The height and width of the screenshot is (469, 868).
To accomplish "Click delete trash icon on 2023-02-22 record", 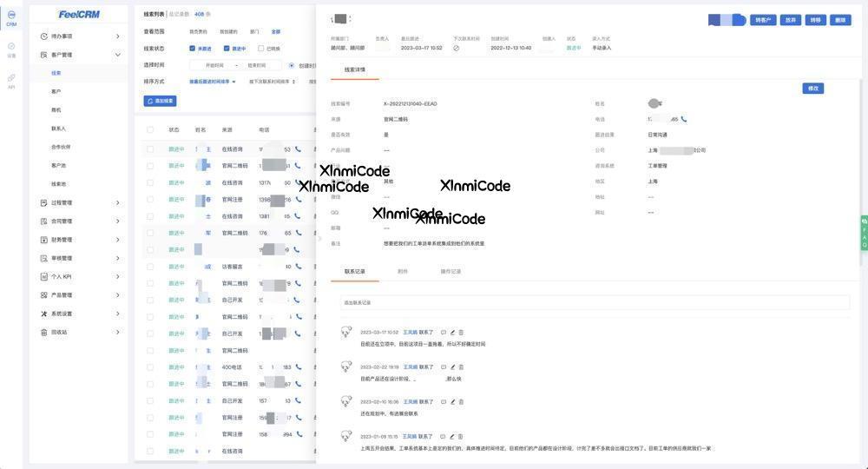I will 461,367.
